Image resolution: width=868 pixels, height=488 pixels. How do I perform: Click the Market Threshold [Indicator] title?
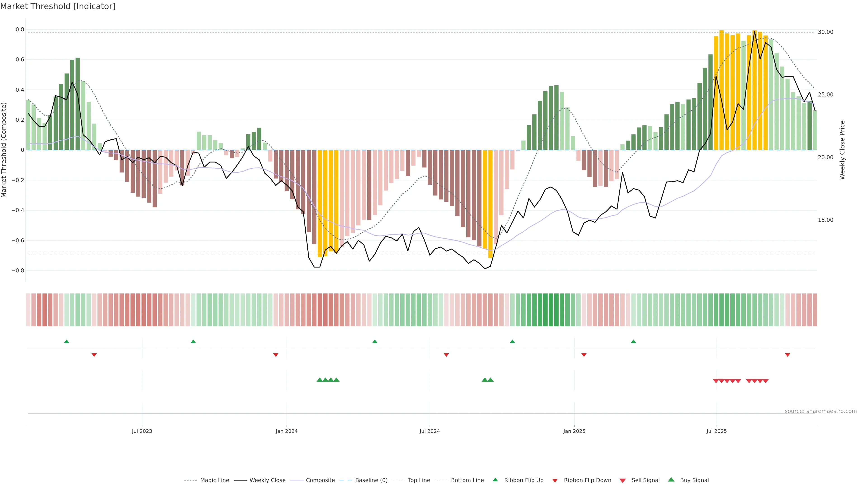(58, 6)
